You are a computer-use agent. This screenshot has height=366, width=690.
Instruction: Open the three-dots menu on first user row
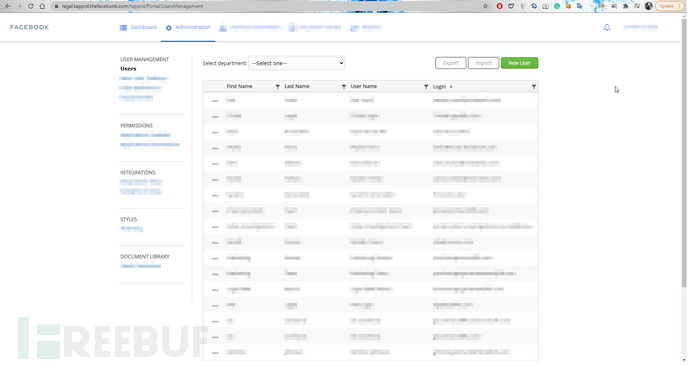(215, 101)
